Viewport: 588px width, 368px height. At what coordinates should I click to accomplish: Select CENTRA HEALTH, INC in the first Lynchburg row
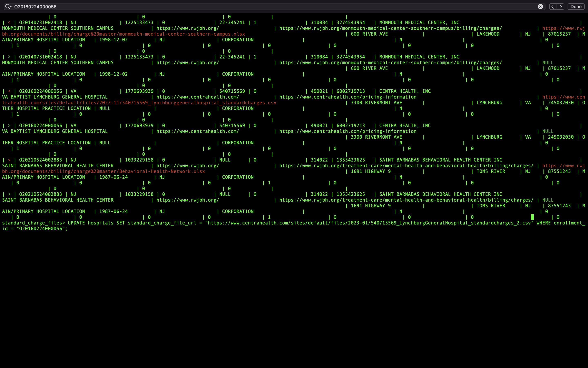pos(405,91)
